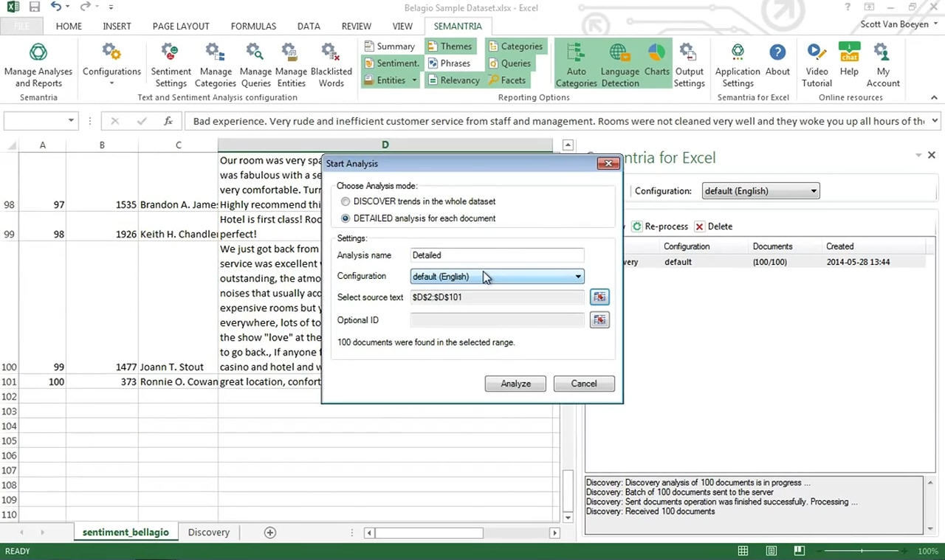
Task: Switch to Page Break Preview
Action: [799, 551]
